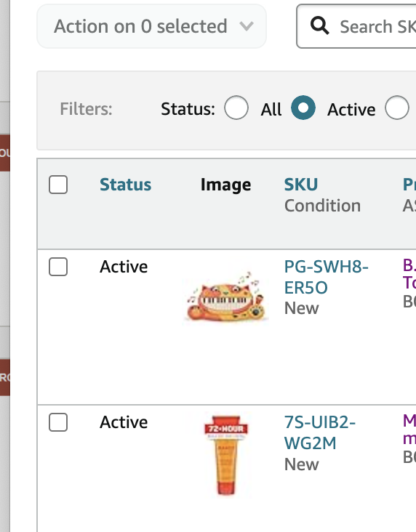Sort the table by SKU column

click(x=301, y=185)
